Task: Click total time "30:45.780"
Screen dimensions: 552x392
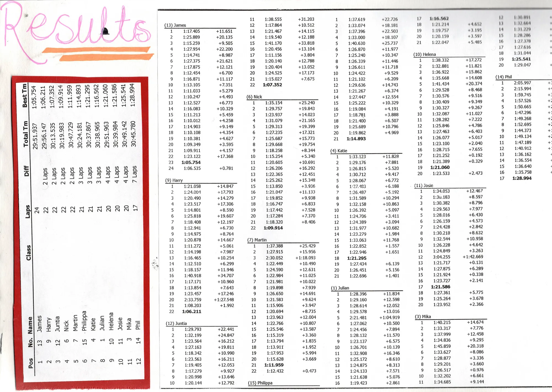Action: pos(133,134)
